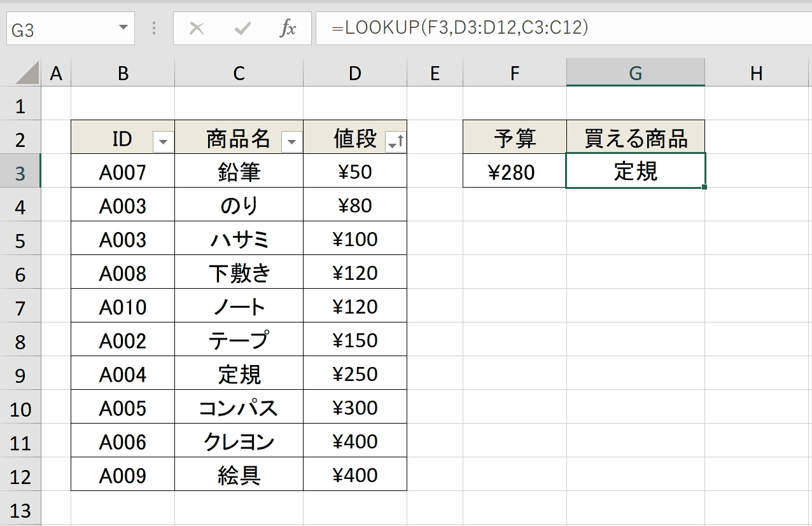Screen dimensions: 812x526
Task: Select cell G3 showing 定規
Action: coord(635,171)
